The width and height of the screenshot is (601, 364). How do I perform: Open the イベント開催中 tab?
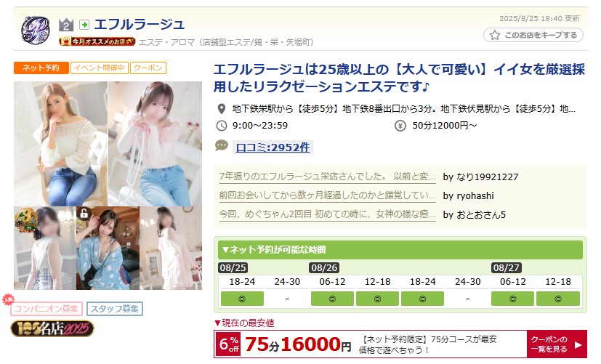tap(100, 68)
